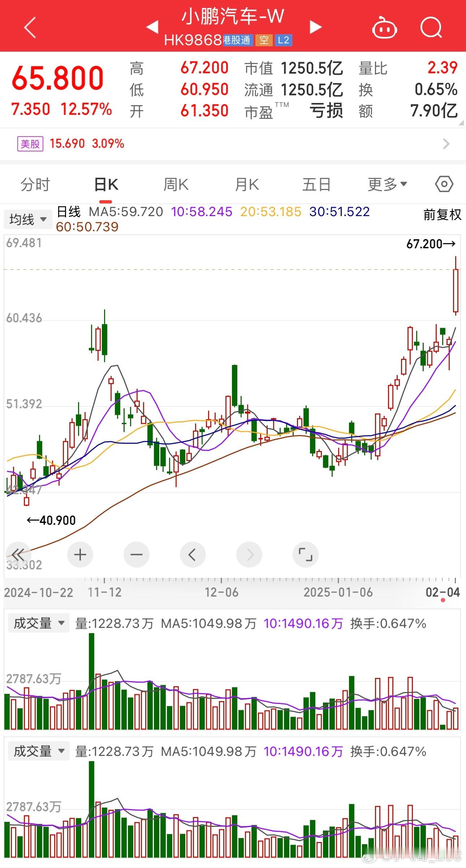
Task: Open US stock quote chevron
Action: point(446,144)
